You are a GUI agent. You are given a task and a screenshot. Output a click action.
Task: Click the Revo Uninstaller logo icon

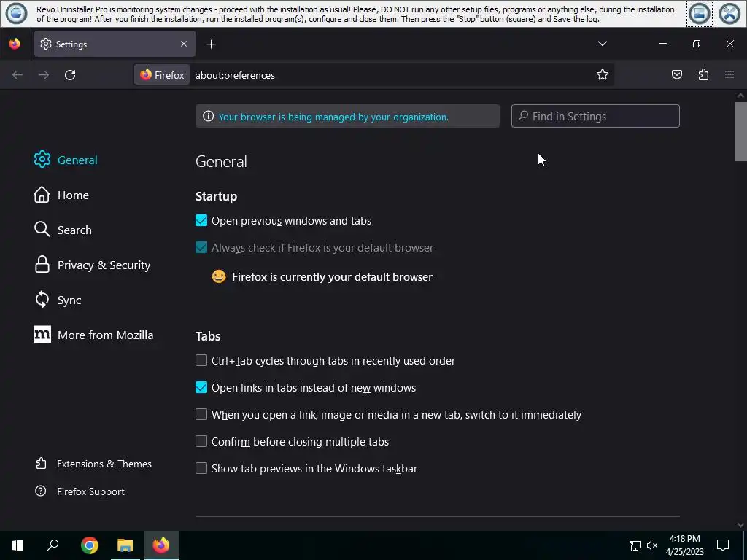click(16, 13)
